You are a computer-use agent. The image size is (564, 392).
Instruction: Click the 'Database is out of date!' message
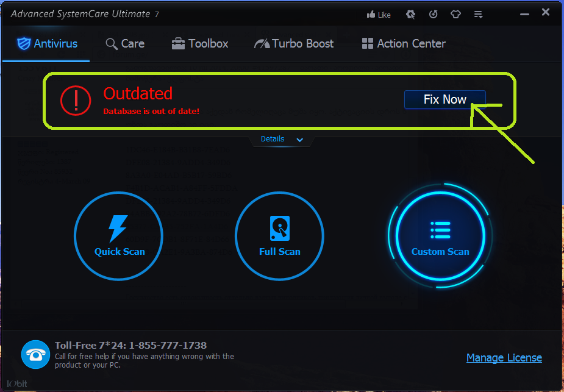[151, 111]
